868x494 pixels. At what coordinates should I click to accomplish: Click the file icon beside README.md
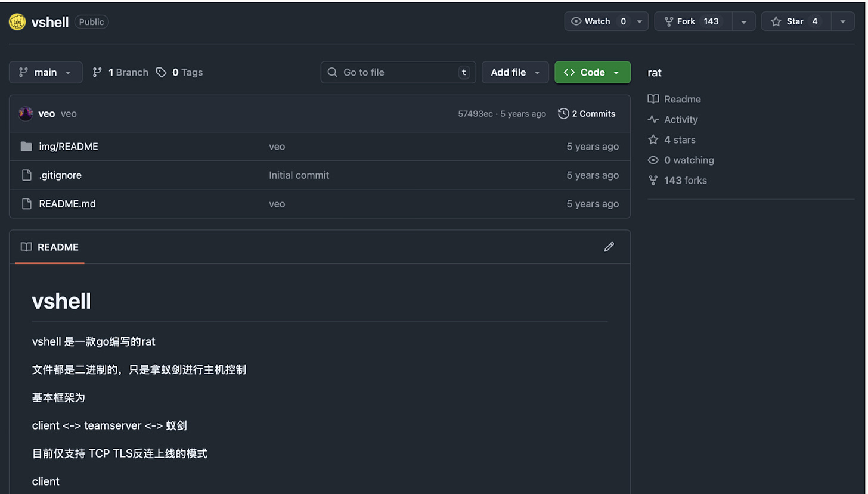click(x=26, y=204)
